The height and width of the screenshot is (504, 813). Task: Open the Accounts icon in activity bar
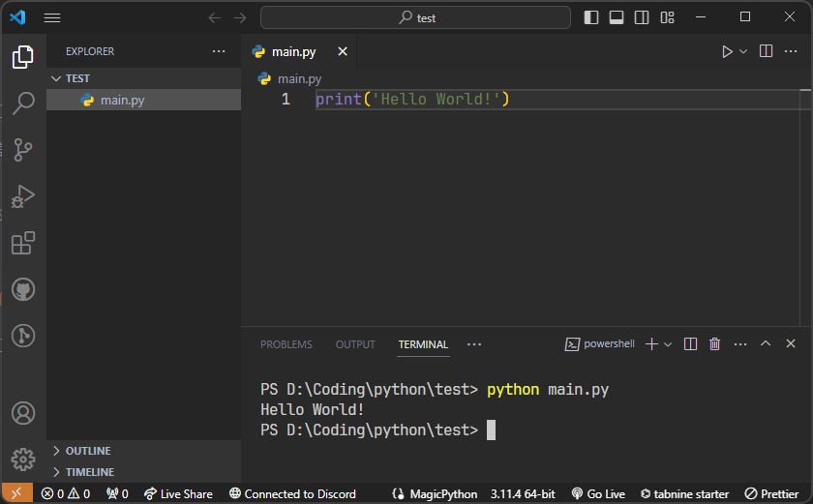tap(23, 414)
